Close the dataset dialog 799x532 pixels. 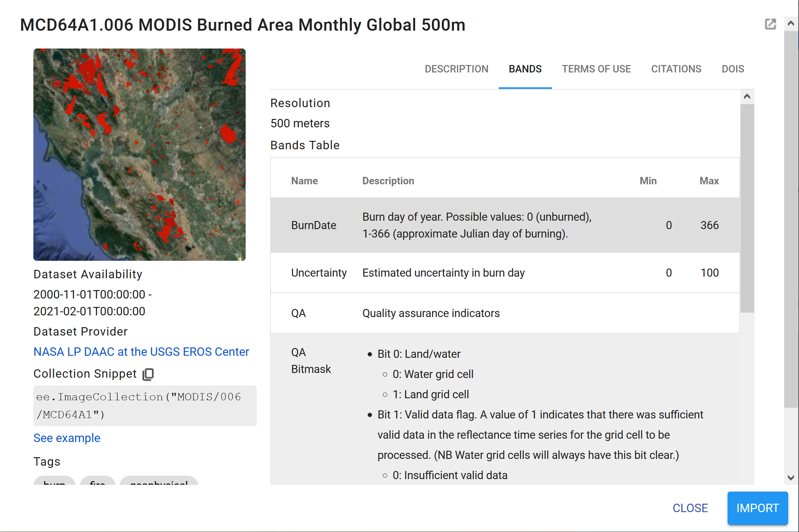[x=690, y=508]
